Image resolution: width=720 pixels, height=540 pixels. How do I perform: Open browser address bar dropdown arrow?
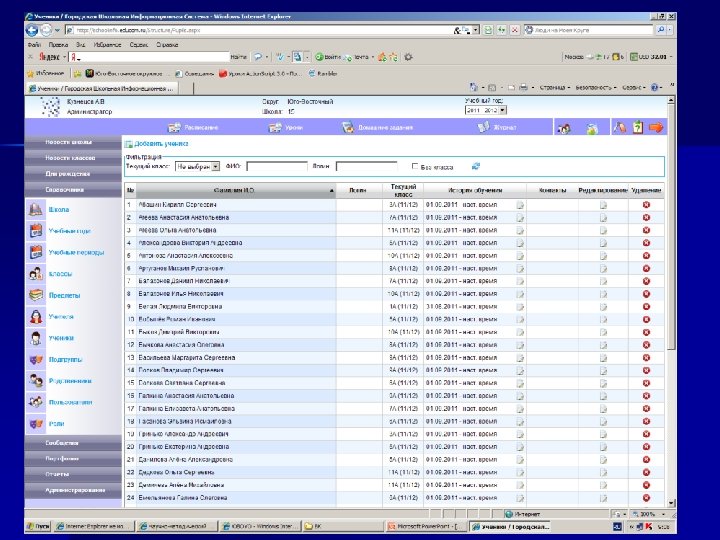point(476,30)
